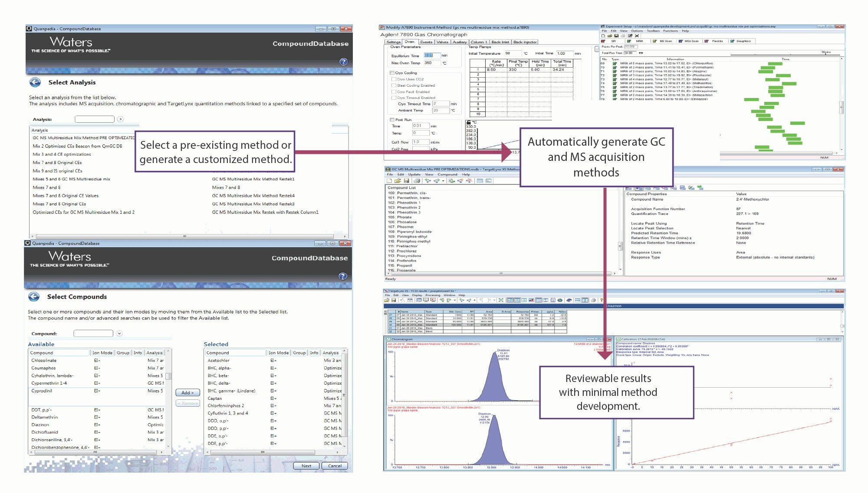Click Print icon in TargetLynx results toolbar
868x493 pixels.
coord(593,300)
